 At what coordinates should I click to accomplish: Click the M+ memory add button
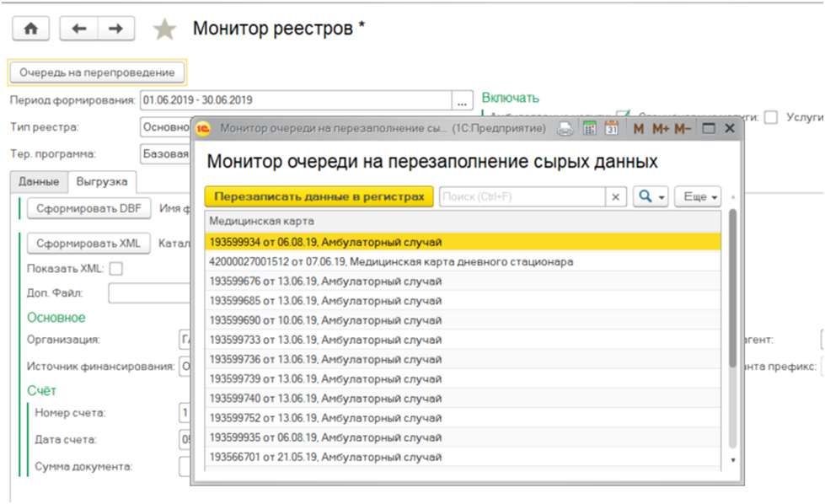click(x=661, y=128)
